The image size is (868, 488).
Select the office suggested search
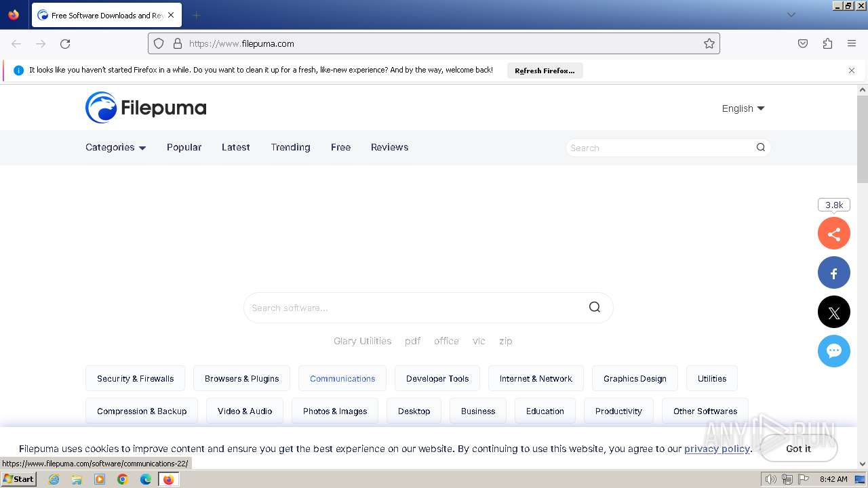[446, 341]
